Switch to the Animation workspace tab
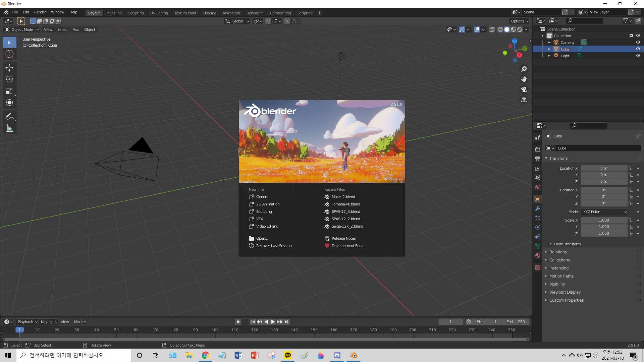 click(x=231, y=13)
